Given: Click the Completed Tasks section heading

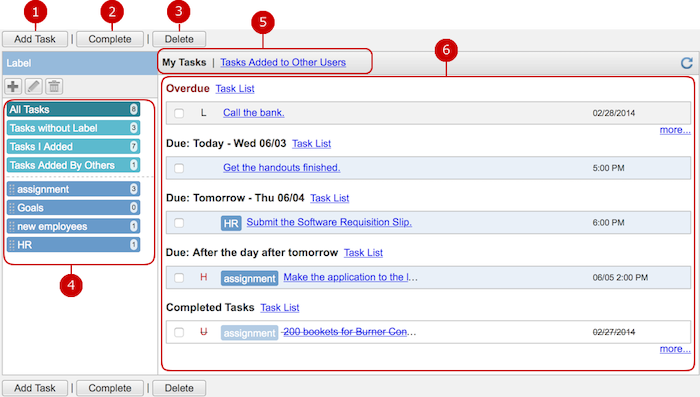Looking at the screenshot, I should tap(210, 307).
